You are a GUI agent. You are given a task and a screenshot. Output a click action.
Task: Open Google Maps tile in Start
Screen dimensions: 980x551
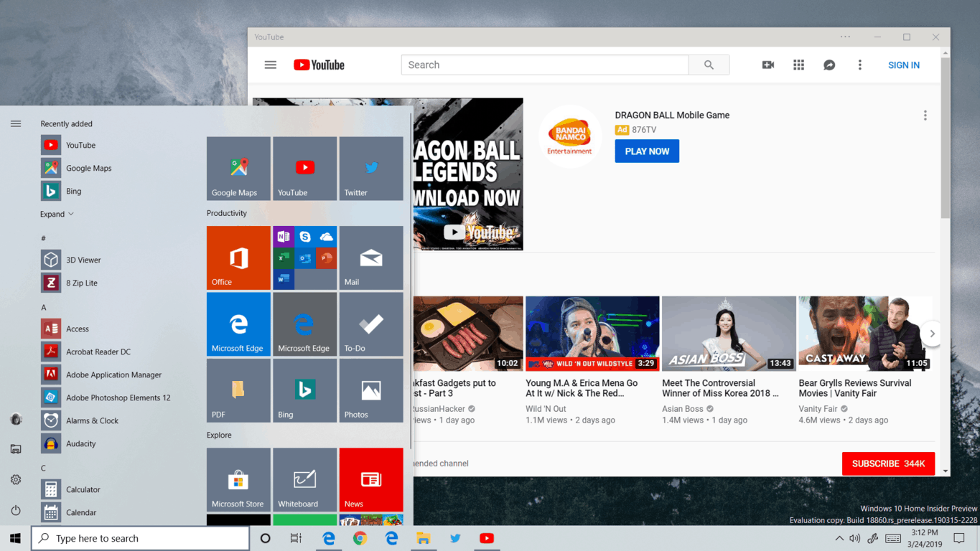click(238, 169)
